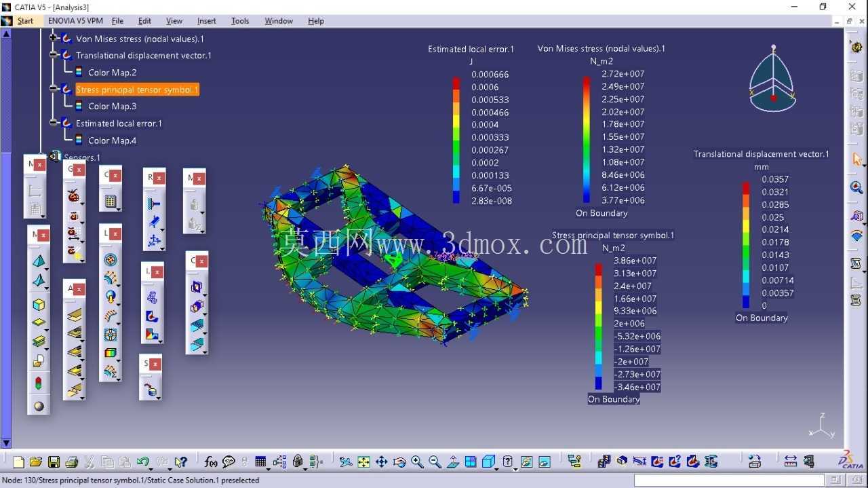Collapse the Translational displacement vector.1 node
Viewport: 868px width, 488px height.
[x=54, y=55]
